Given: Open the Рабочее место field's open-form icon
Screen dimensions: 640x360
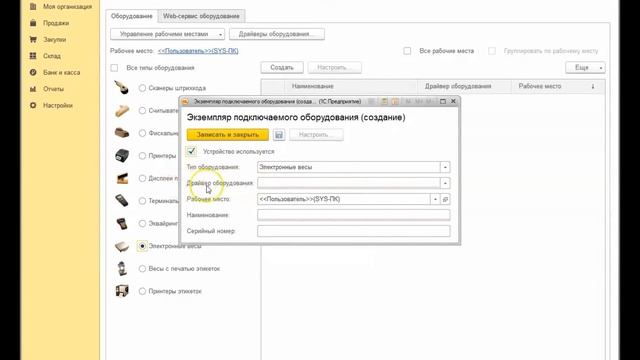Looking at the screenshot, I should pyautogui.click(x=445, y=199).
